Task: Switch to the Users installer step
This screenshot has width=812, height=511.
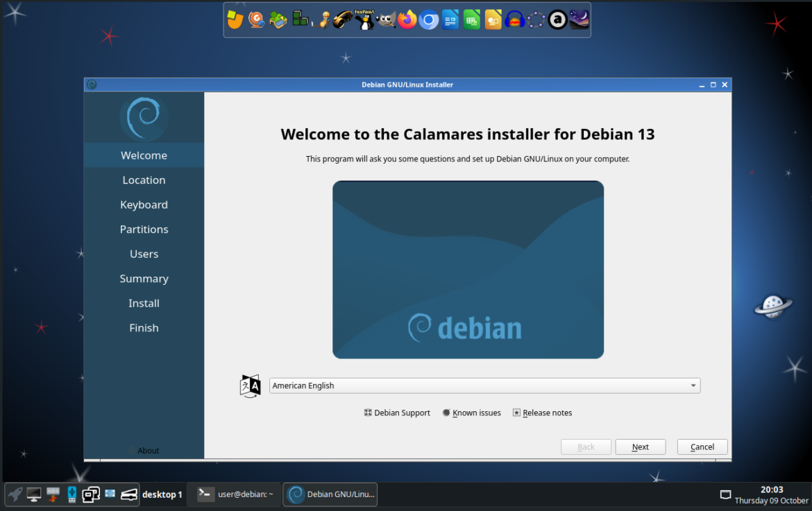Action: [144, 254]
